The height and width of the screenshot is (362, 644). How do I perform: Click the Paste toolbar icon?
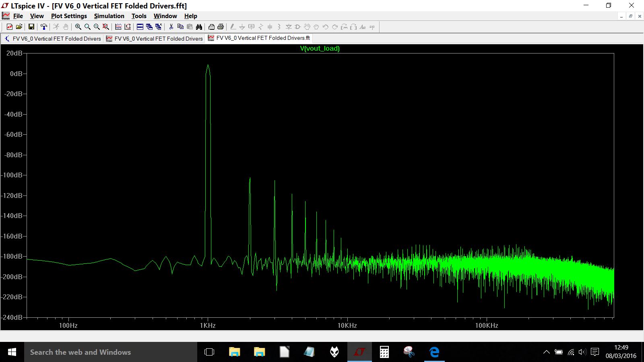tap(190, 27)
